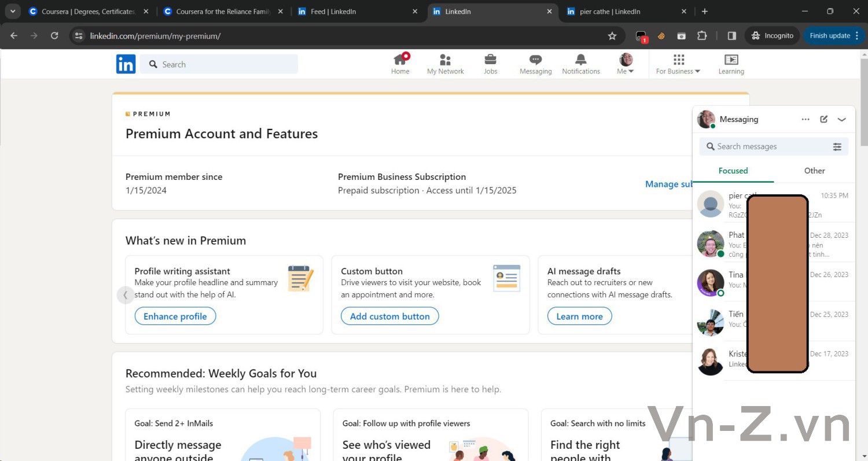
Task: Open the extensions puzzle icon
Action: 702,36
